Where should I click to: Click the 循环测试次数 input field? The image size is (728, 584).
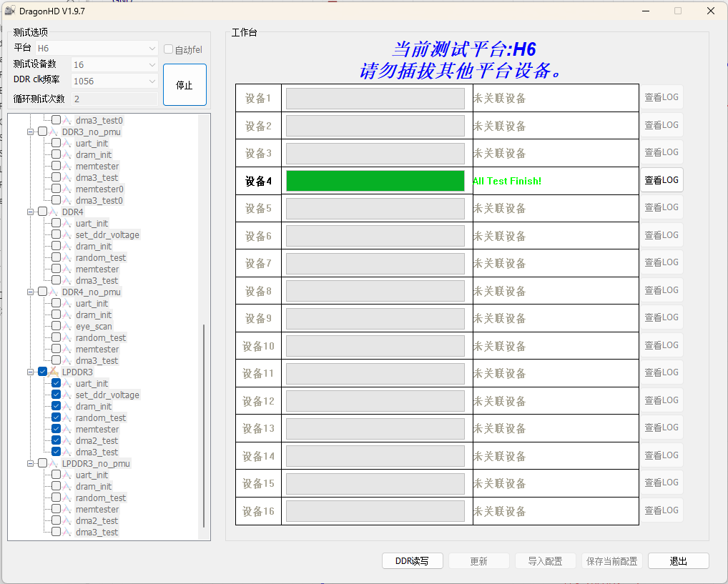[114, 99]
